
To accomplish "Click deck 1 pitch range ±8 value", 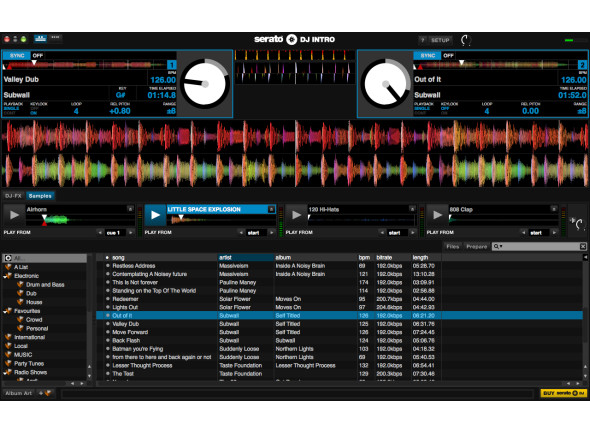I will [171, 111].
